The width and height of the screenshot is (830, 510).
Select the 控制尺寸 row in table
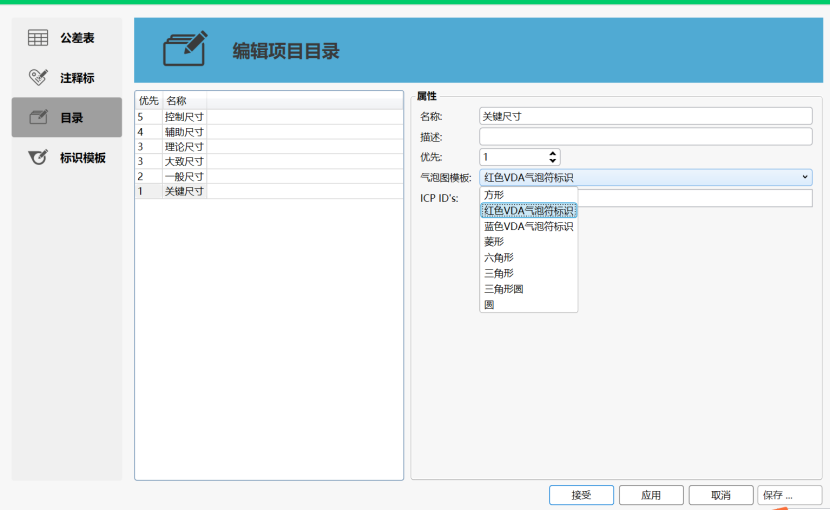[x=184, y=117]
